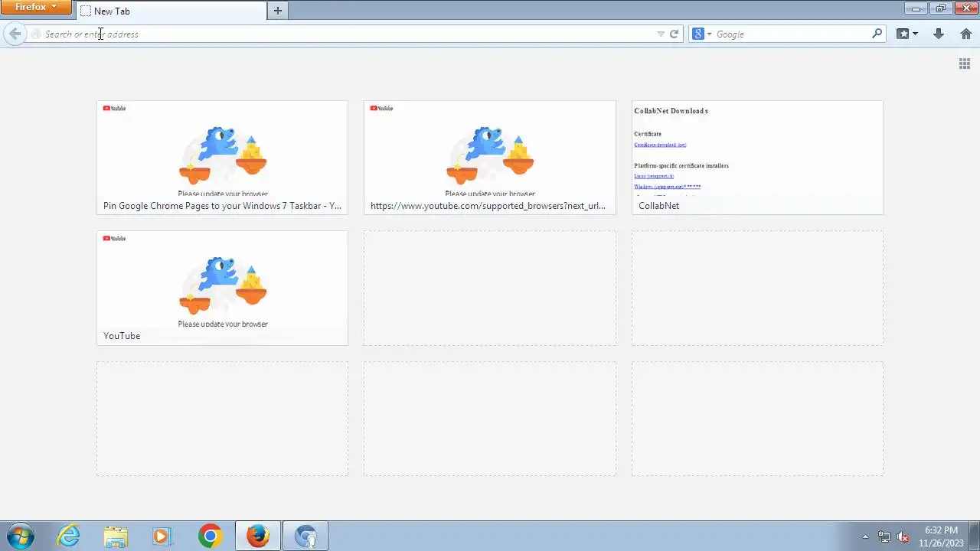Open the network tray icon
This screenshot has width=980, height=551.
pos(884,536)
